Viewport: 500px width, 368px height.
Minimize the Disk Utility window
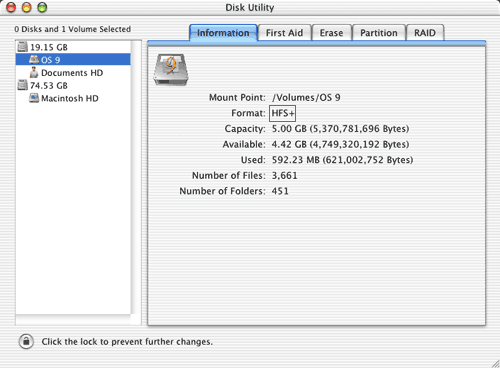coord(27,7)
